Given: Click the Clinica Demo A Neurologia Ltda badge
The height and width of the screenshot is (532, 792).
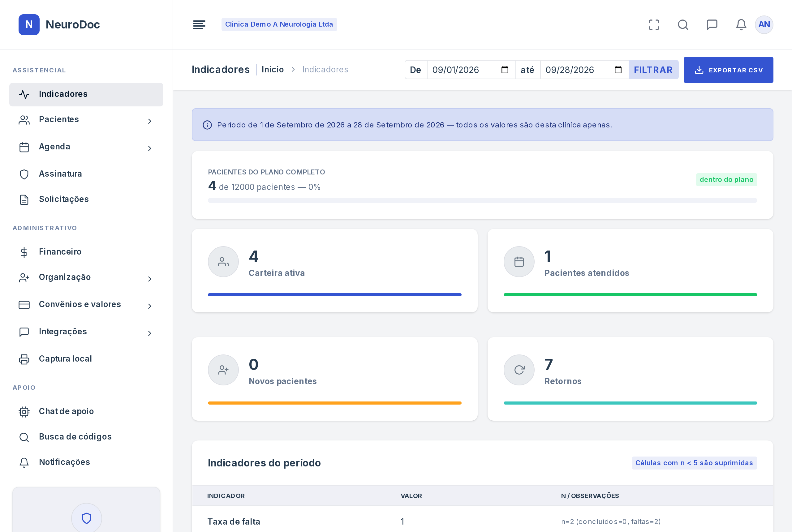Looking at the screenshot, I should [279, 24].
